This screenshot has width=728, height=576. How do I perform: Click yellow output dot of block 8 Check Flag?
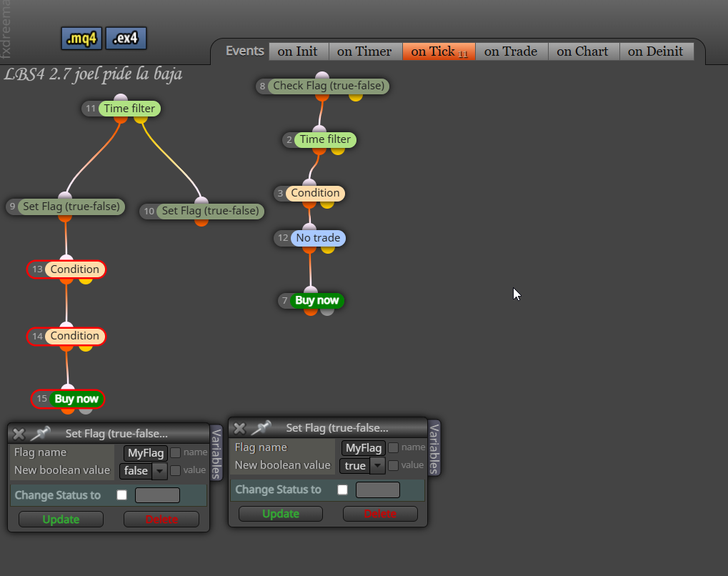pyautogui.click(x=356, y=96)
